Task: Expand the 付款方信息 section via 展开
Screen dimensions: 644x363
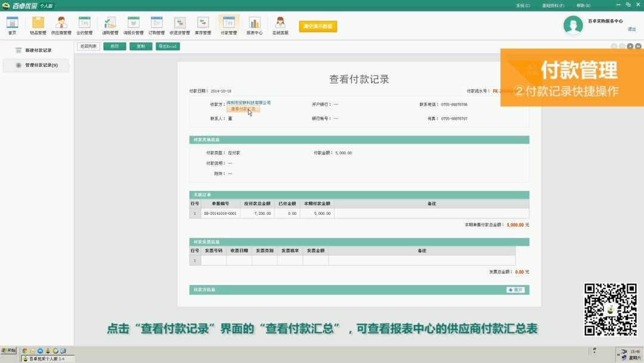Action: pos(515,289)
